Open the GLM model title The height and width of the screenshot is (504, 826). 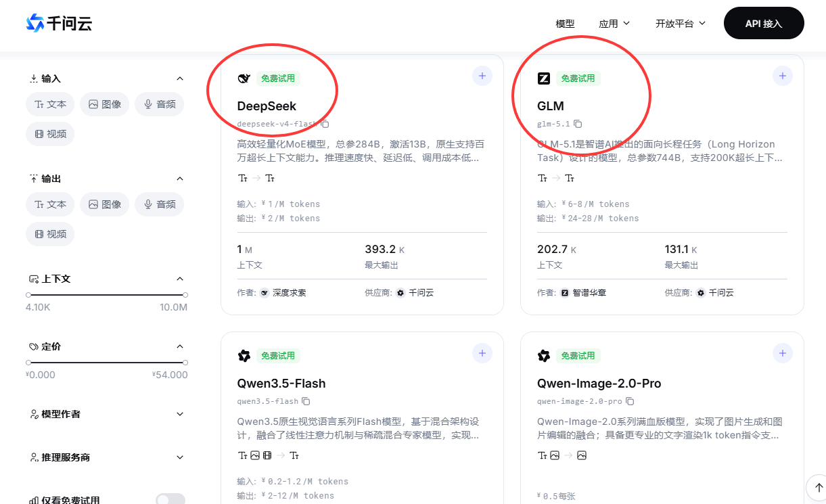click(x=551, y=106)
